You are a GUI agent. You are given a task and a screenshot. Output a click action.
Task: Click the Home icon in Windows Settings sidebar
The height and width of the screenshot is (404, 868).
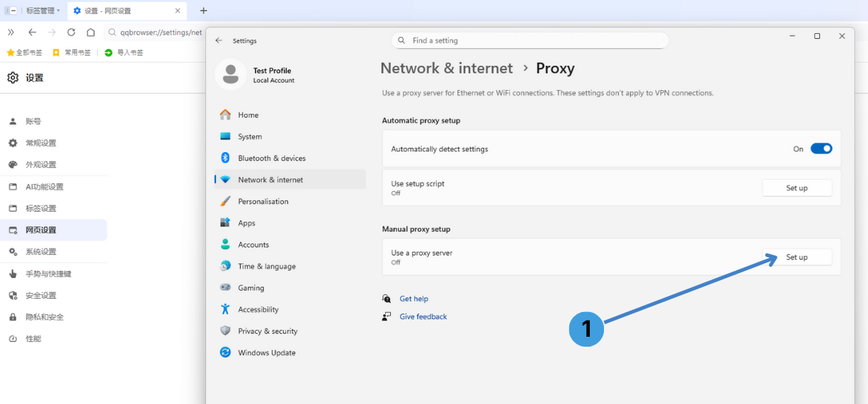225,115
